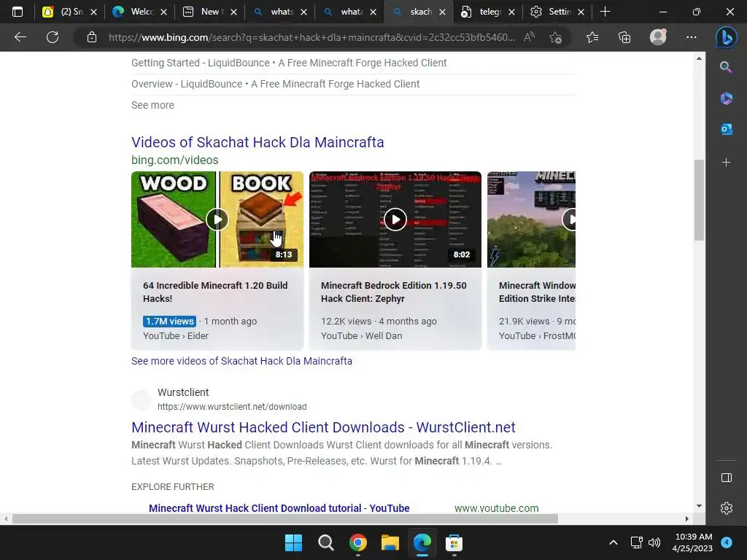747x560 pixels.
Task: Open Getting Started - LiquidBounce link
Action: coord(289,63)
